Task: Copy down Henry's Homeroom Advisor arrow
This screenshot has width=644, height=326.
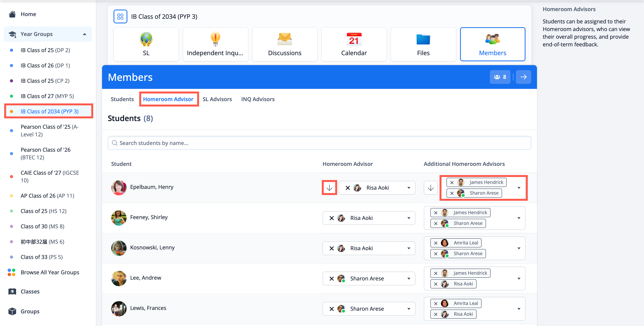Action: [329, 188]
